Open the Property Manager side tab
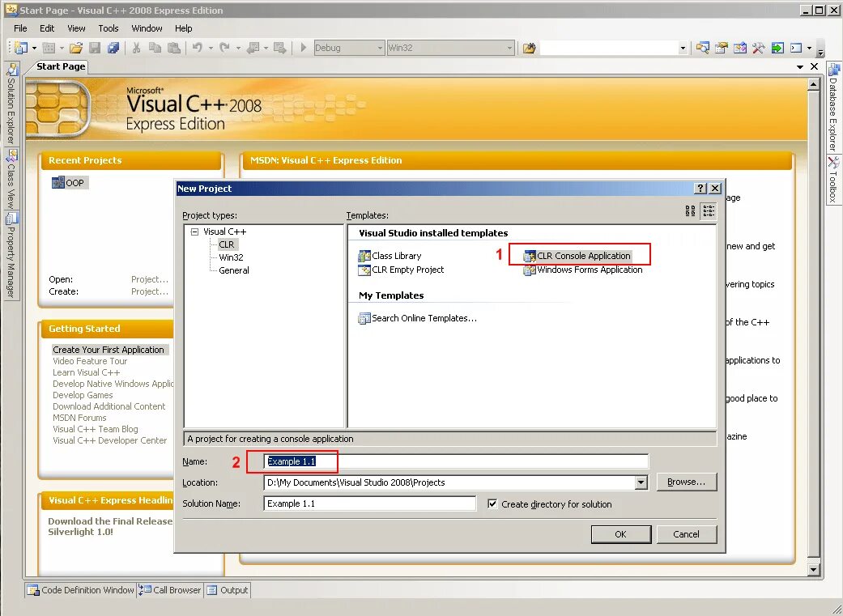Viewport: 843px width, 616px height. pos(11,256)
